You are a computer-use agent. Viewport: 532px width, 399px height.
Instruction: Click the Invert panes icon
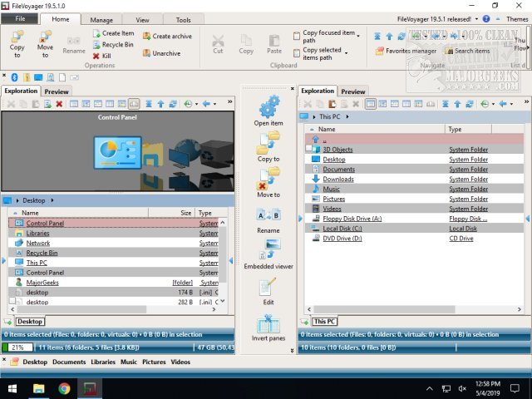pos(268,325)
